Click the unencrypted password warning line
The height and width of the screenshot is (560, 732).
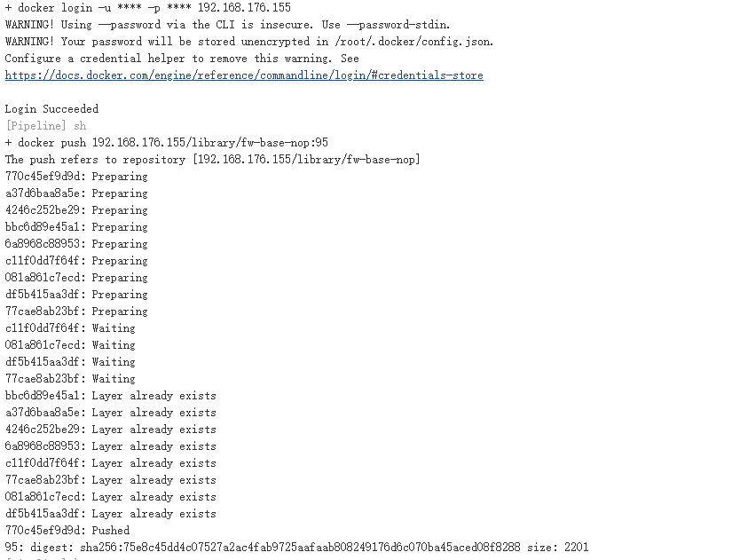tap(249, 42)
